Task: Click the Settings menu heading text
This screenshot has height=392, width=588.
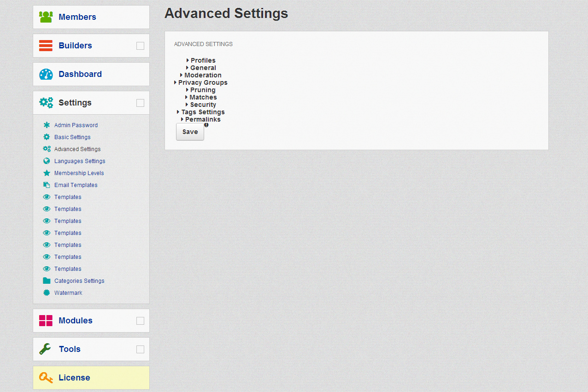Action: (x=75, y=103)
